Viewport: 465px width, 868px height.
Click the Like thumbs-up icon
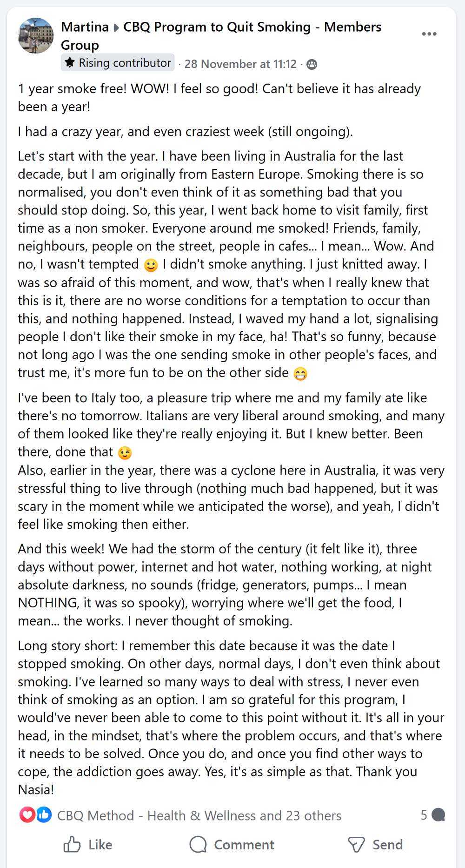tap(73, 845)
